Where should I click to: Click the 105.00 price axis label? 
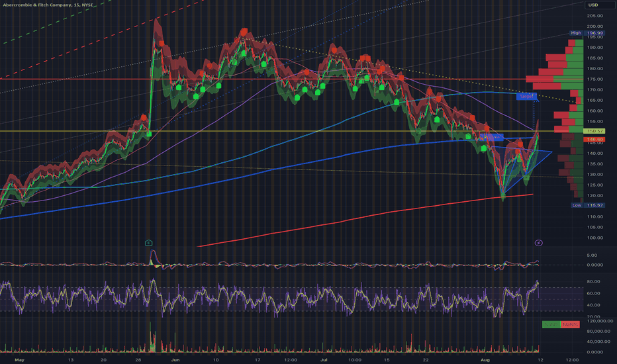(594, 227)
